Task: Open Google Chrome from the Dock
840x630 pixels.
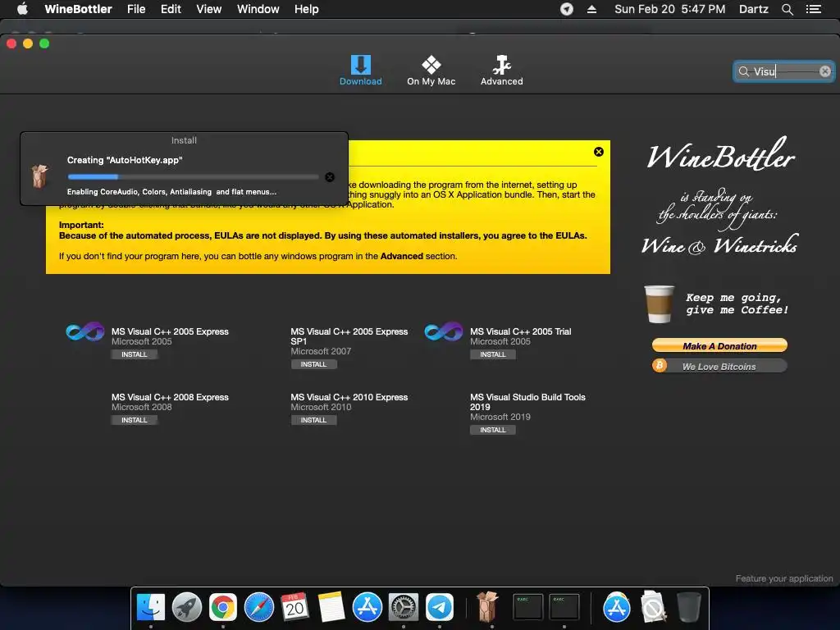Action: 223,607
